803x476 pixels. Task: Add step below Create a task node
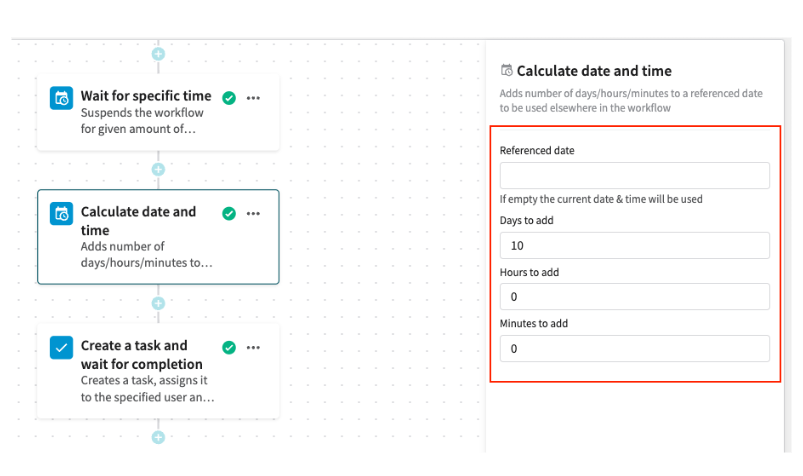pyautogui.click(x=157, y=437)
